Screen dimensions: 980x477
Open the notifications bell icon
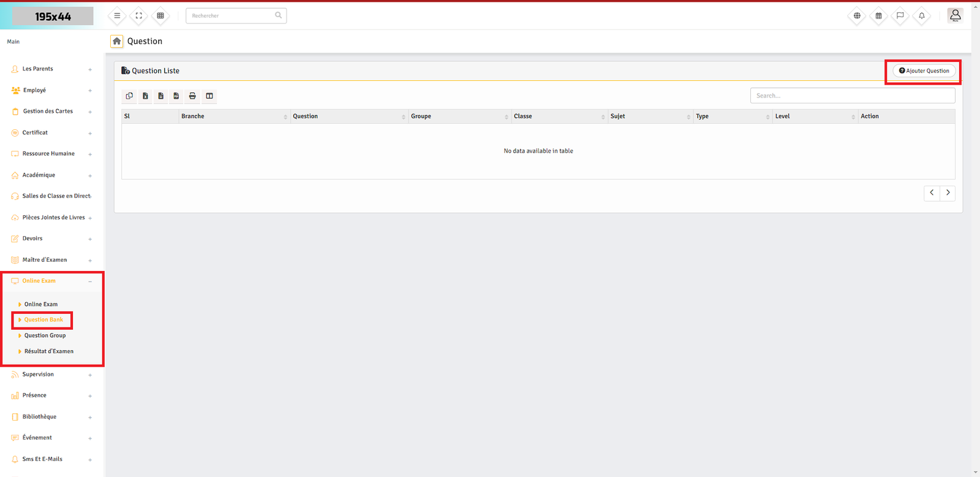tap(921, 16)
